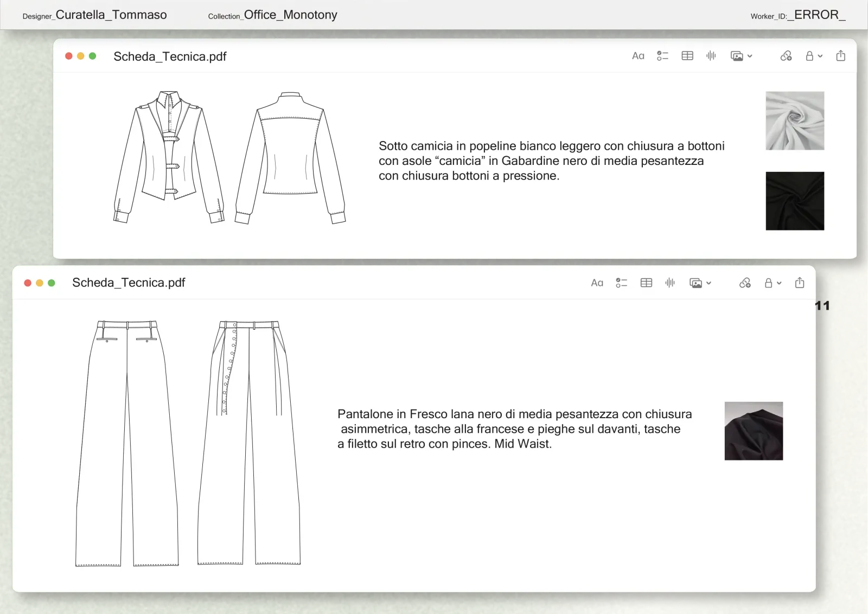
Task: Record audio in the lower Scheda_Tecnica window
Action: coord(670,283)
